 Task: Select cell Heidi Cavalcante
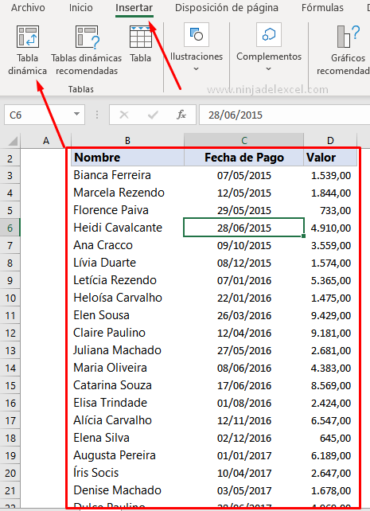tap(128, 228)
